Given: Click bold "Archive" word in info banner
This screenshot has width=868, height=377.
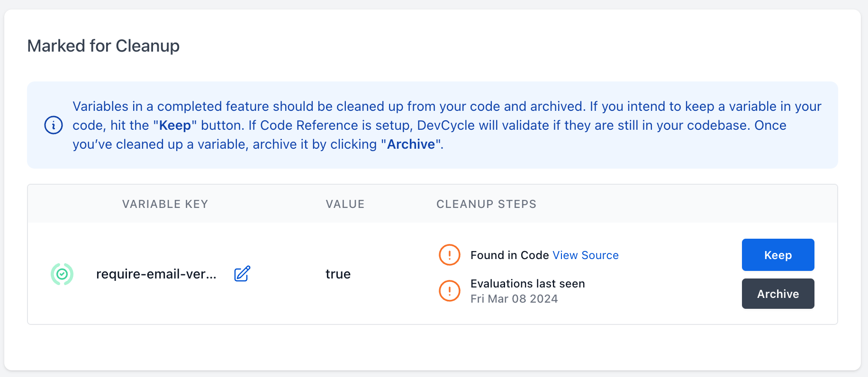Looking at the screenshot, I should 411,144.
